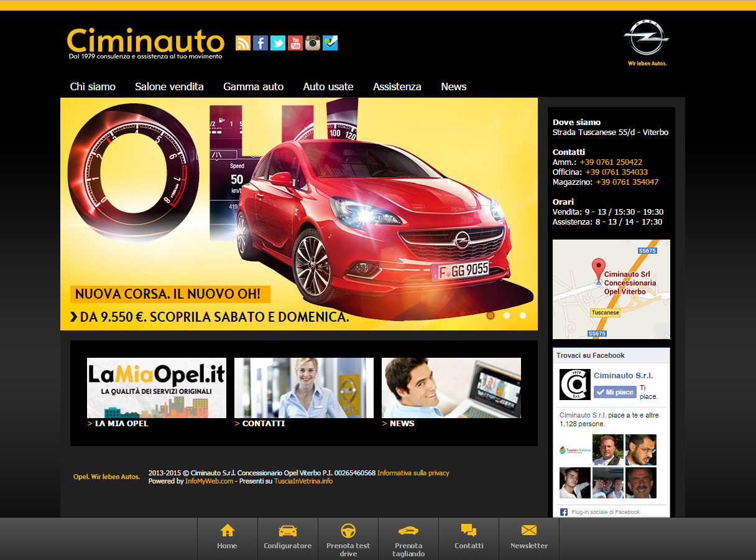This screenshot has height=560, width=756.
Task: Open the Assistenza menu
Action: tap(397, 86)
